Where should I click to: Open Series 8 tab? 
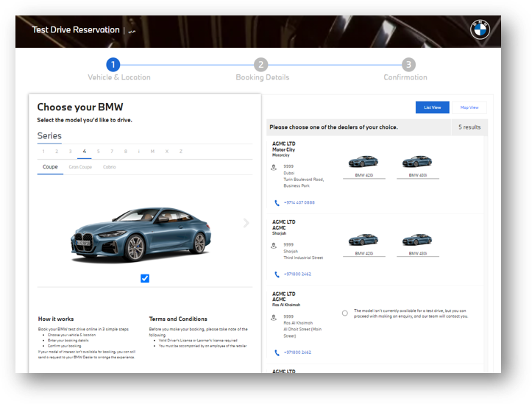coord(126,152)
